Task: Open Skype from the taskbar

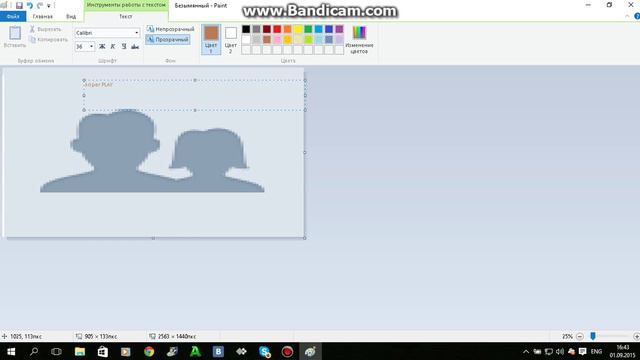Action: click(264, 351)
